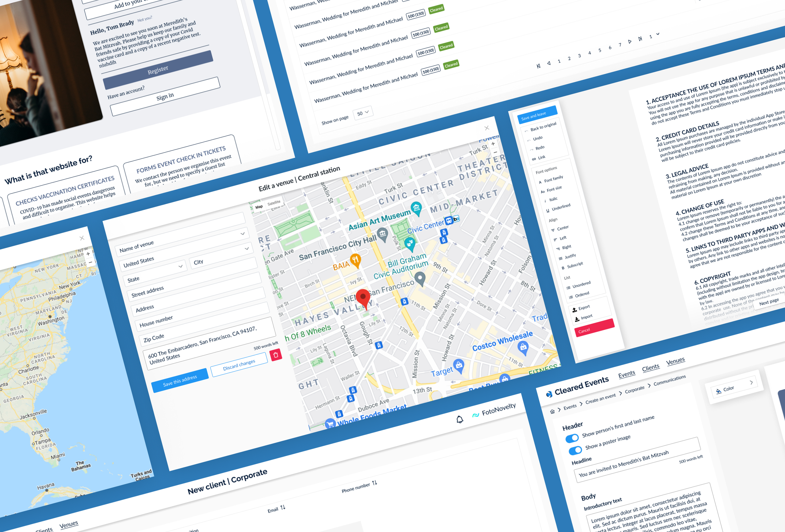Image resolution: width=785 pixels, height=532 pixels.
Task: Toggle Show a poster image switch
Action: click(575, 450)
